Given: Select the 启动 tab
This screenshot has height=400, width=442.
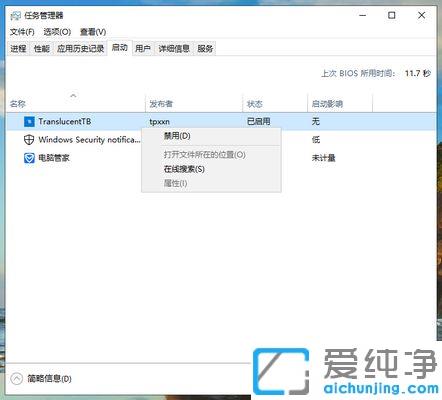Looking at the screenshot, I should (120, 48).
